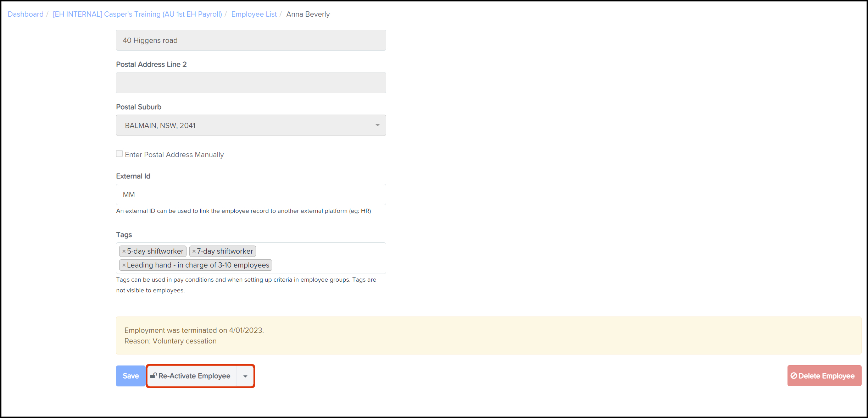This screenshot has width=868, height=418.
Task: Click the unlock icon on Re-Activate Employee
Action: [154, 375]
